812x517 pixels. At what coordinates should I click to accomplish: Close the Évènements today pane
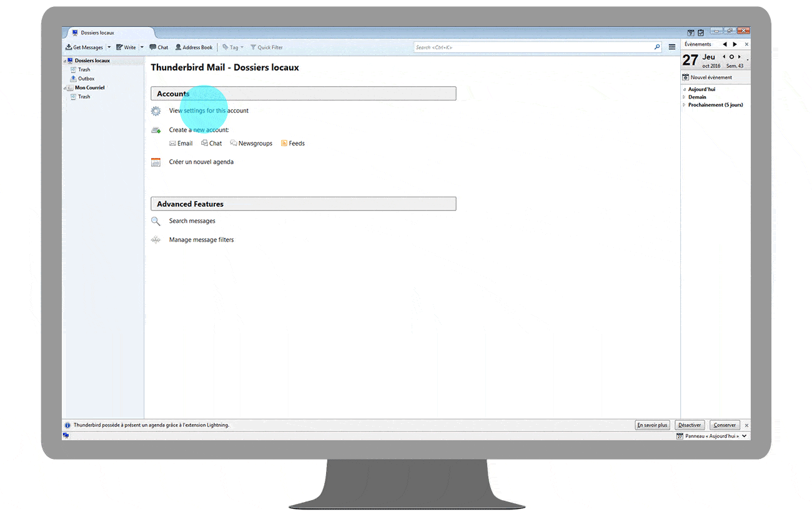coord(746,44)
